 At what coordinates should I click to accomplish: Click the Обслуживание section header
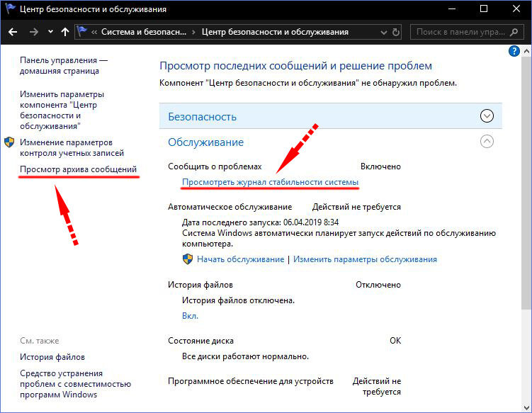point(205,142)
